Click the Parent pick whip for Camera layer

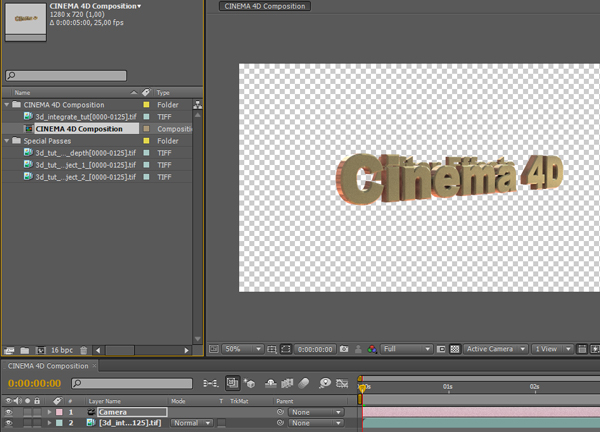pos(280,412)
